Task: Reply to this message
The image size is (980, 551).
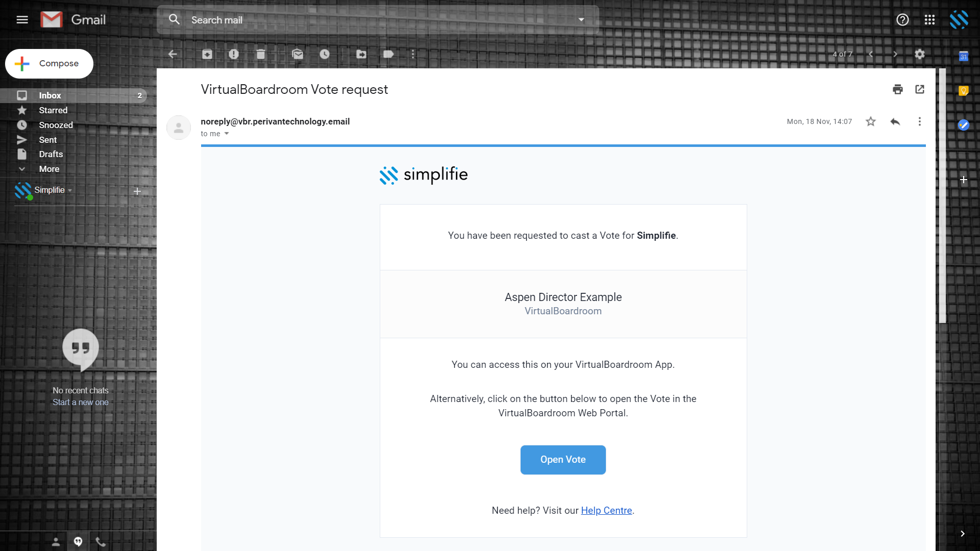Action: tap(895, 121)
